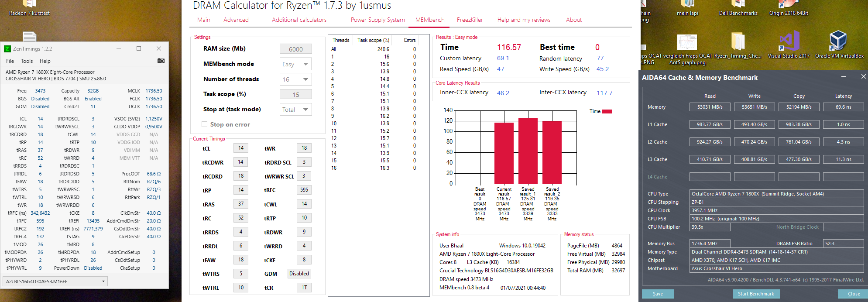868x302 pixels.
Task: Click the tCL value field in Current Timings
Action: click(241, 148)
